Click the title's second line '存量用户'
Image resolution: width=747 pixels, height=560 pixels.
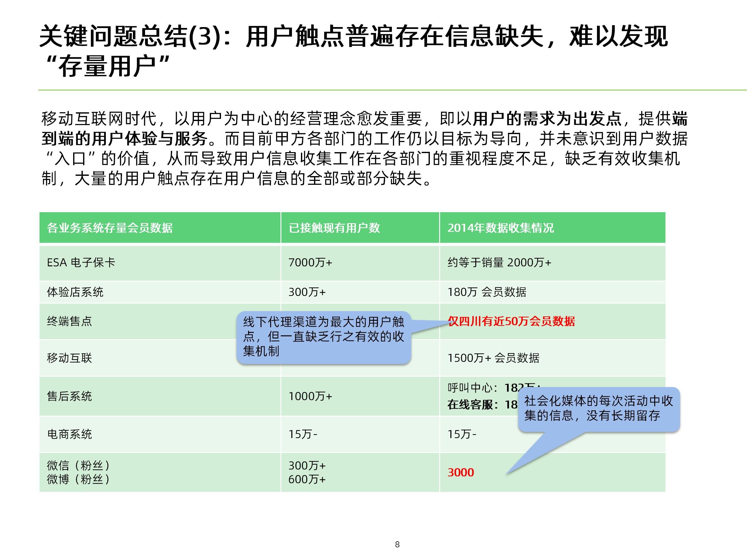pos(107,66)
